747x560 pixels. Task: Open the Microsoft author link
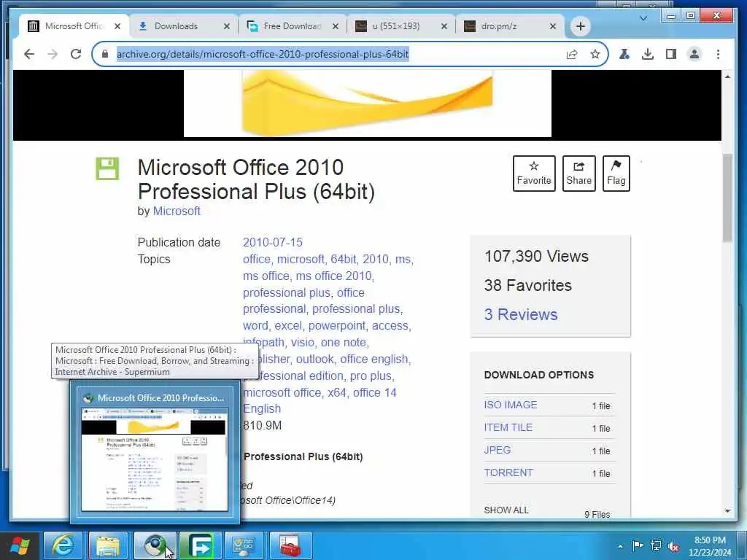pos(177,211)
